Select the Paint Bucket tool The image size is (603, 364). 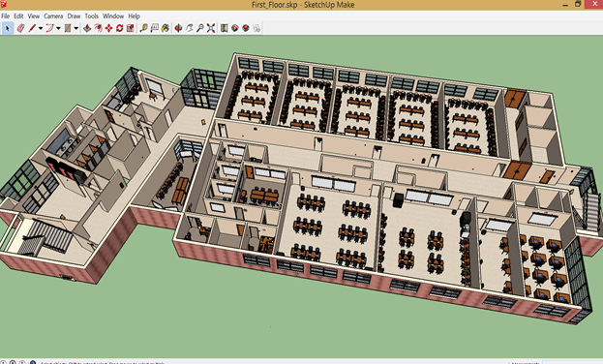(x=166, y=28)
